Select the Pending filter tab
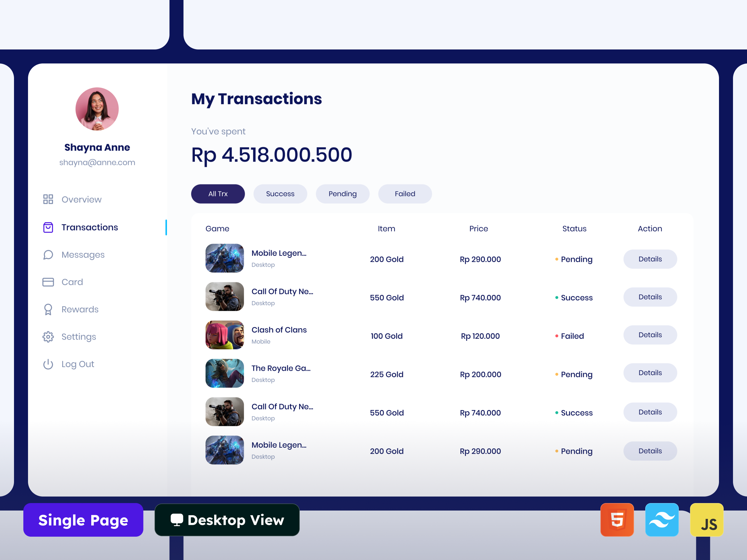This screenshot has width=747, height=560. click(x=342, y=194)
